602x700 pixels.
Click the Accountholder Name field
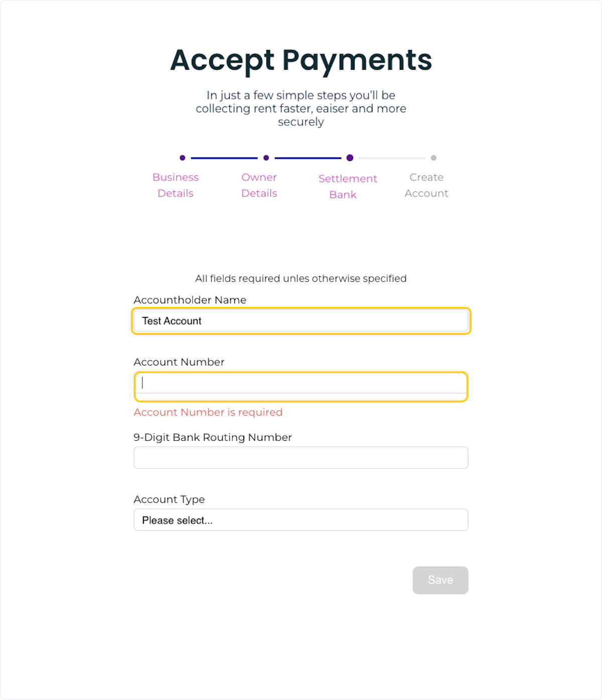coord(300,320)
